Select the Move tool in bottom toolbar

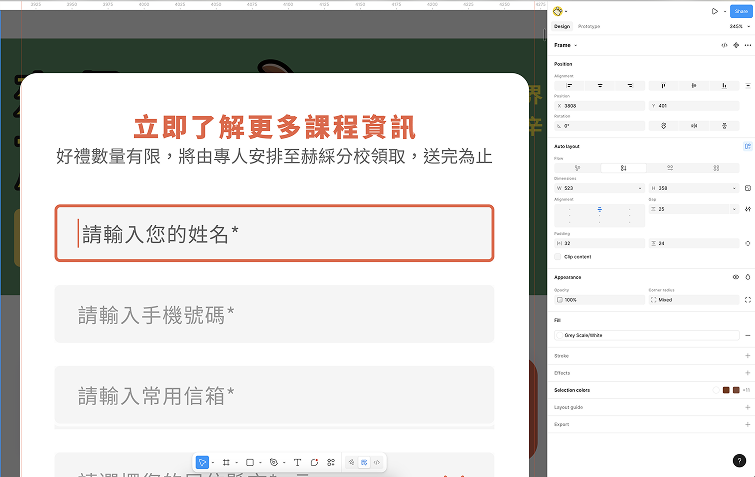pyautogui.click(x=202, y=463)
